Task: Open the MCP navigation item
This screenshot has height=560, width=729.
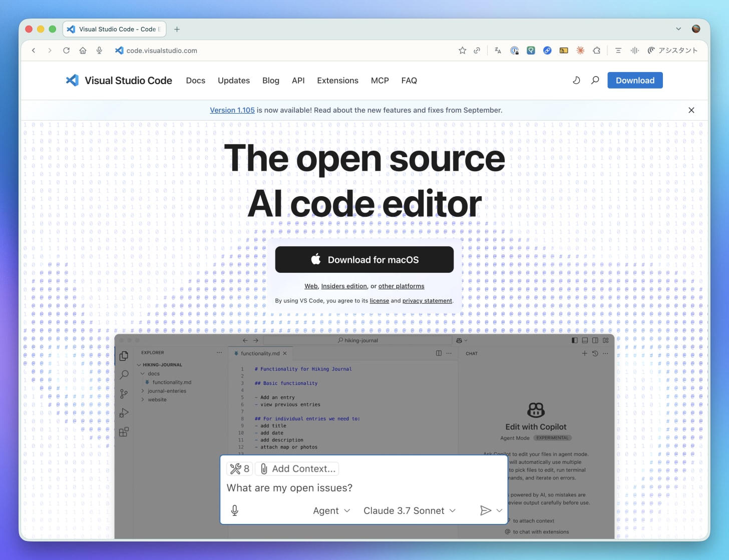Action: [x=380, y=81]
